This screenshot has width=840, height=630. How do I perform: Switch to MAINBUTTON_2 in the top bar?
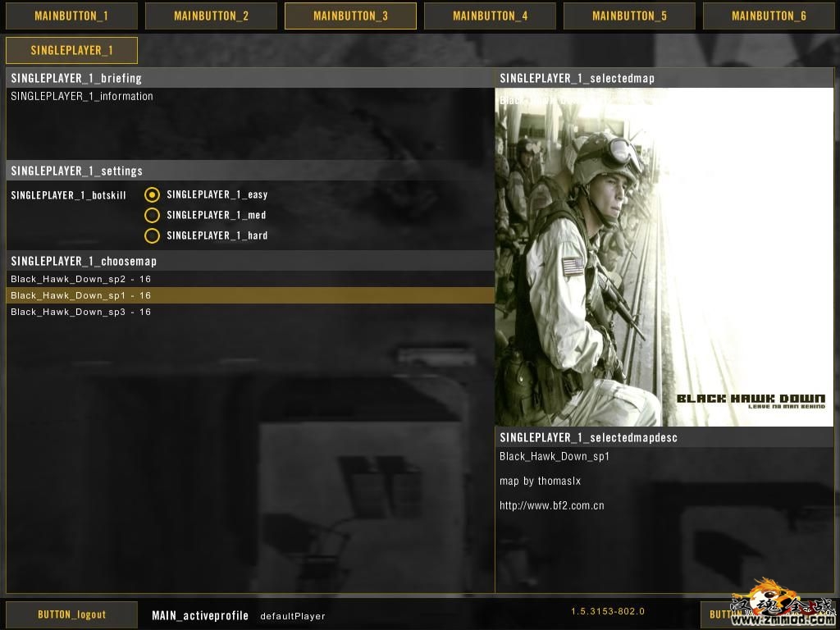pos(211,16)
